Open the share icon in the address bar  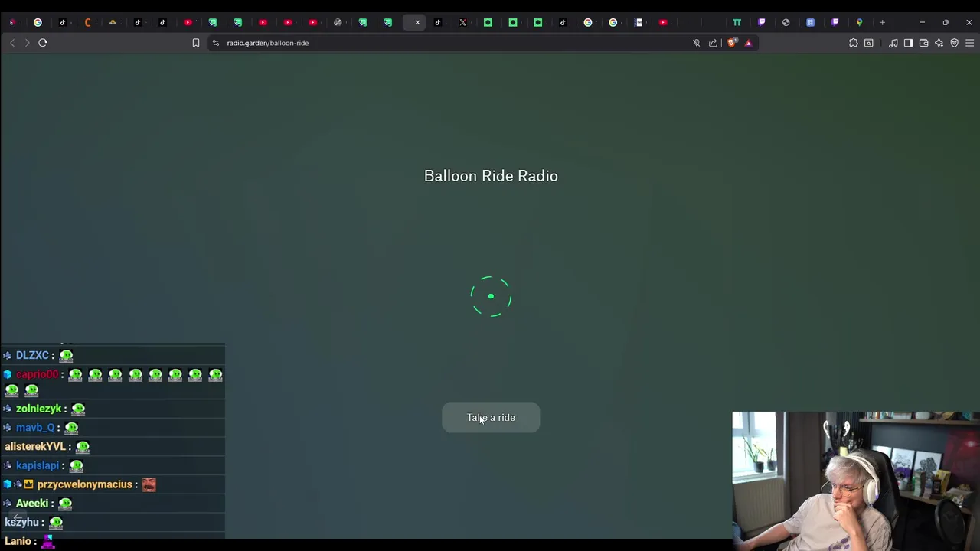pyautogui.click(x=713, y=43)
